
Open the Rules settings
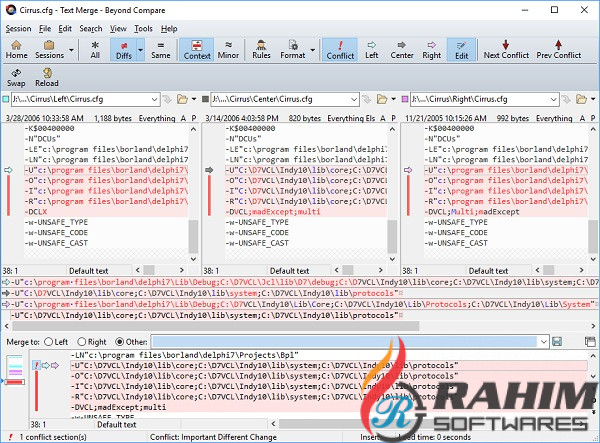[261, 50]
